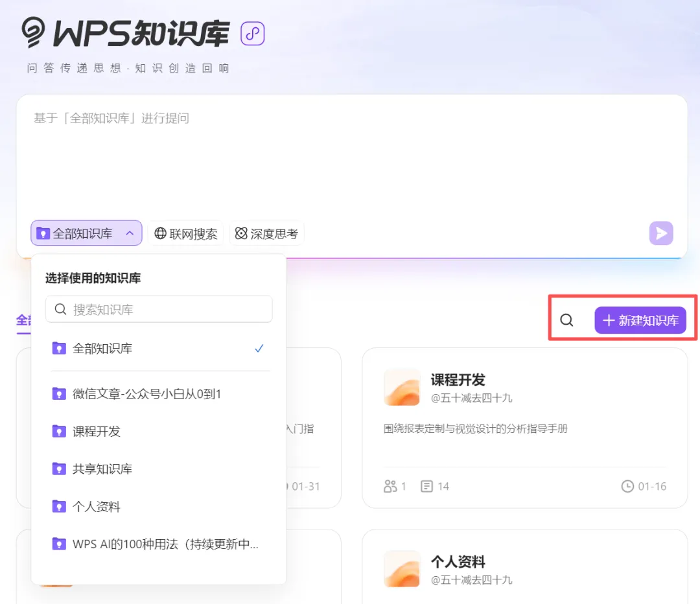Screen dimensions: 700x604
Task: Click folder icon next to 微信文章 list item
Action: tap(59, 393)
